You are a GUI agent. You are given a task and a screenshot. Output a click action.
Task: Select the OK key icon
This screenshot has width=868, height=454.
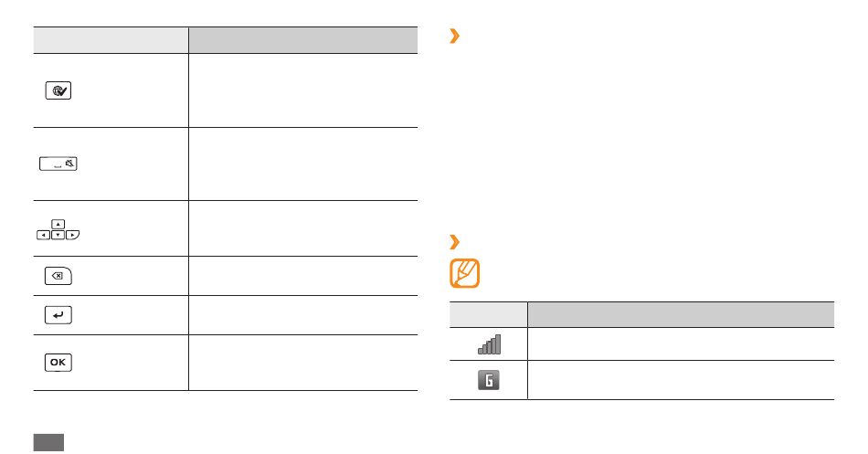tap(58, 363)
